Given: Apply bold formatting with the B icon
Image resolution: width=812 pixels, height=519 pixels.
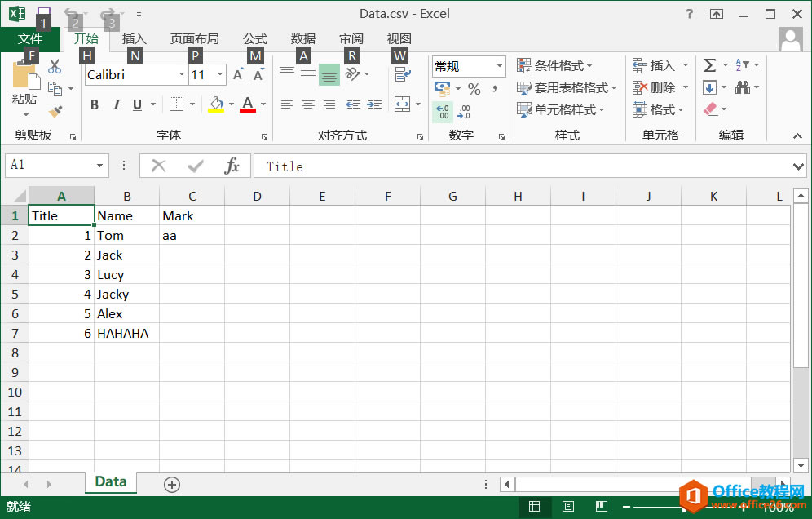Looking at the screenshot, I should (94, 104).
